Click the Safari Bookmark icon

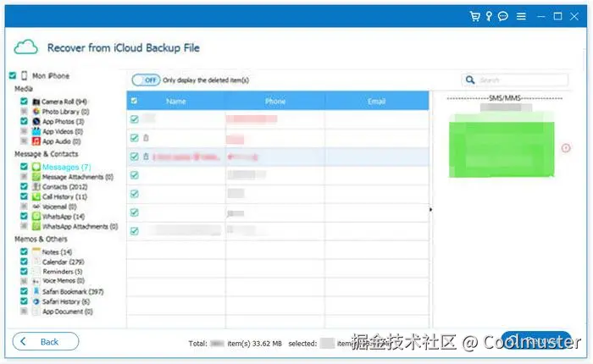36,291
